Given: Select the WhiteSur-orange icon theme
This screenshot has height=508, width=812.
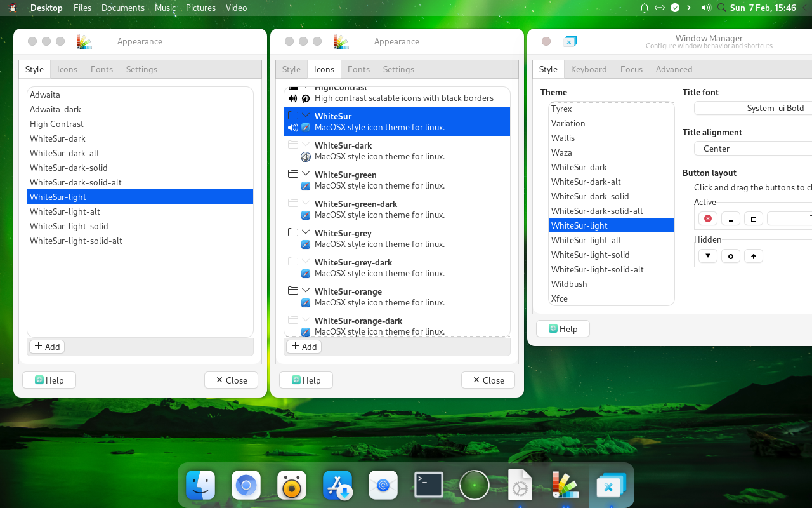Looking at the screenshot, I should point(397,297).
